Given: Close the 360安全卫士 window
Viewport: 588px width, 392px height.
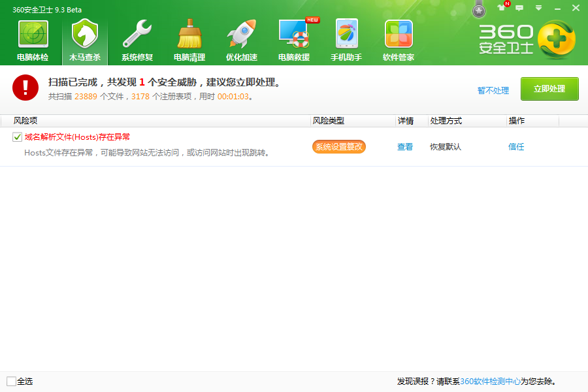Looking at the screenshot, I should [576, 7].
